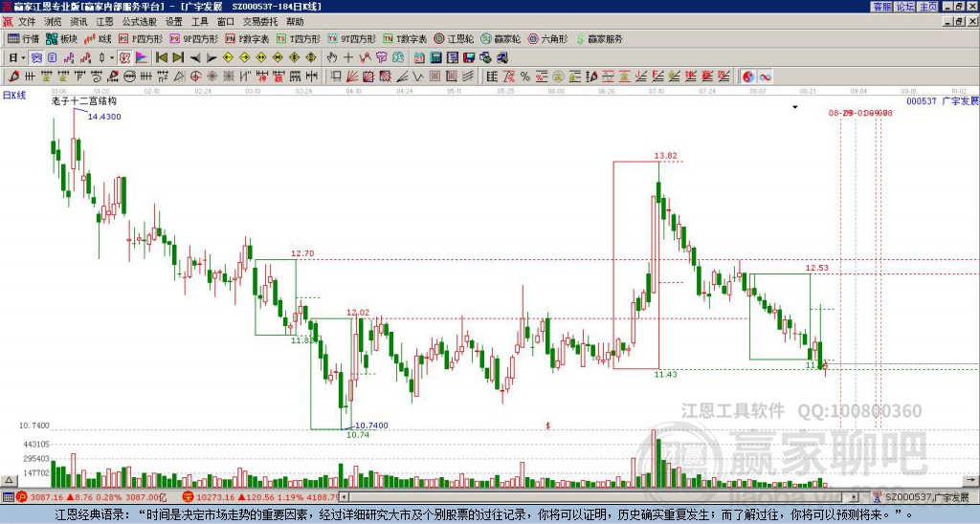Open the 帮助 menu

tap(295, 22)
